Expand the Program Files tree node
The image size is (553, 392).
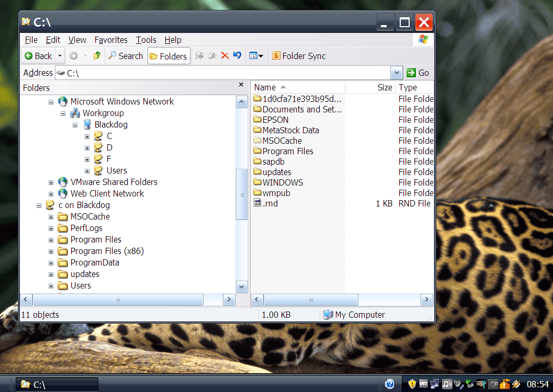click(x=51, y=239)
